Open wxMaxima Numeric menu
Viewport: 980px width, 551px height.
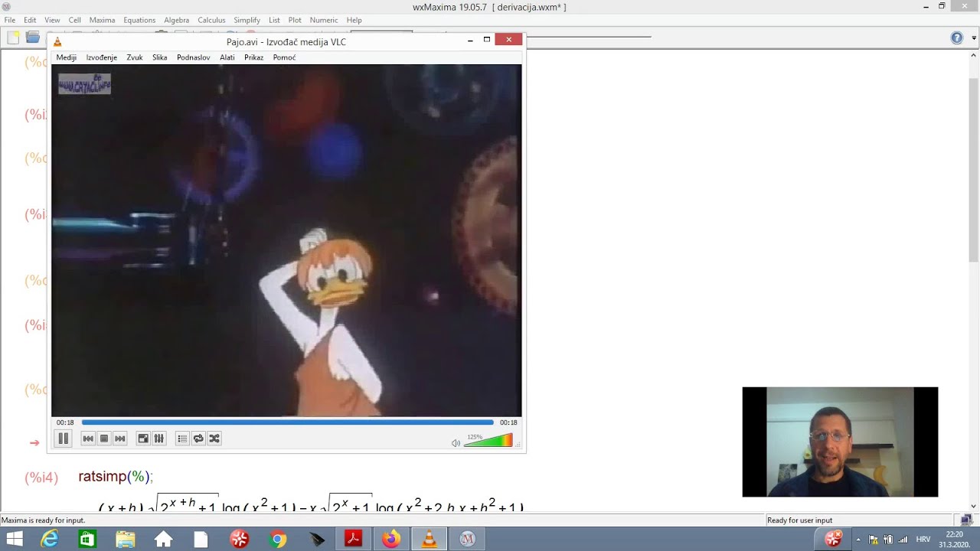pyautogui.click(x=324, y=20)
